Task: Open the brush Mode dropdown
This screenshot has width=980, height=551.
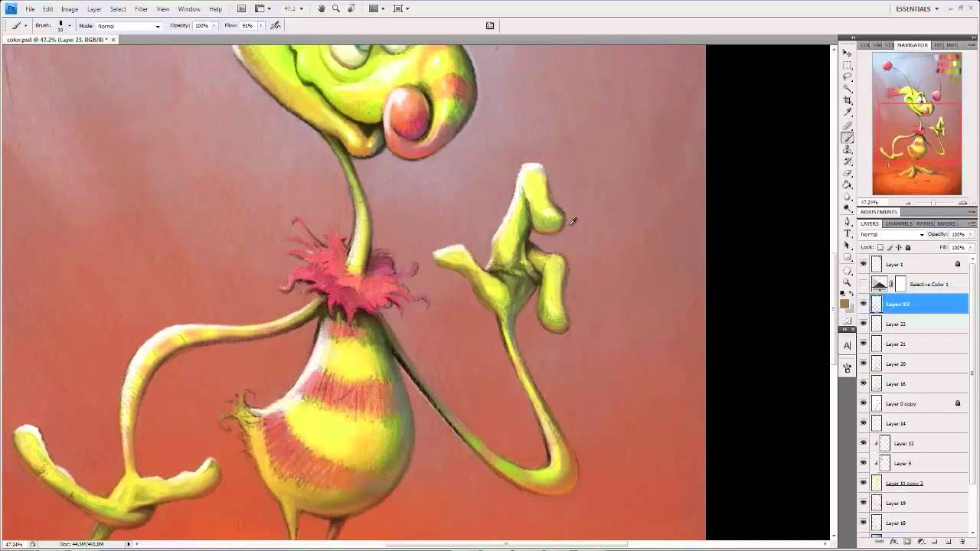Action: click(x=129, y=26)
